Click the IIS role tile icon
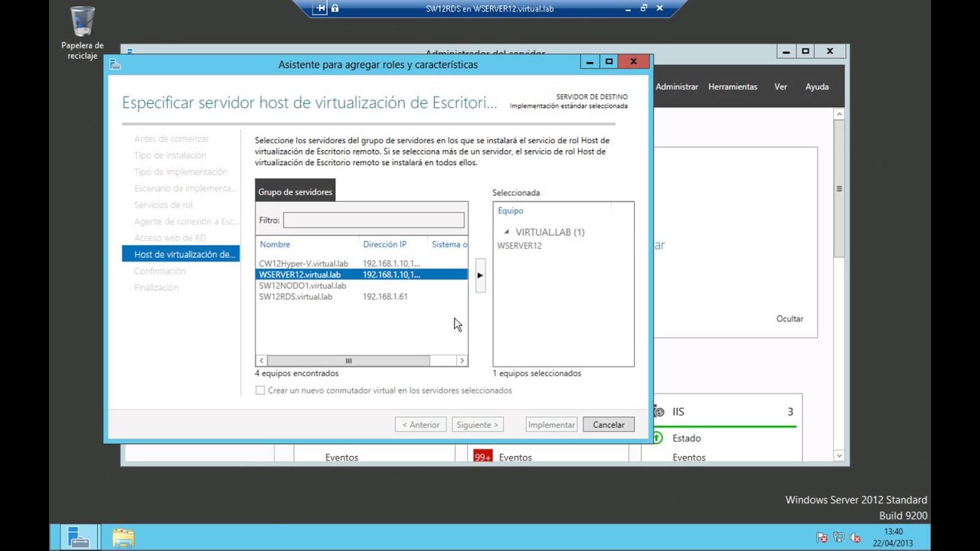 [659, 412]
